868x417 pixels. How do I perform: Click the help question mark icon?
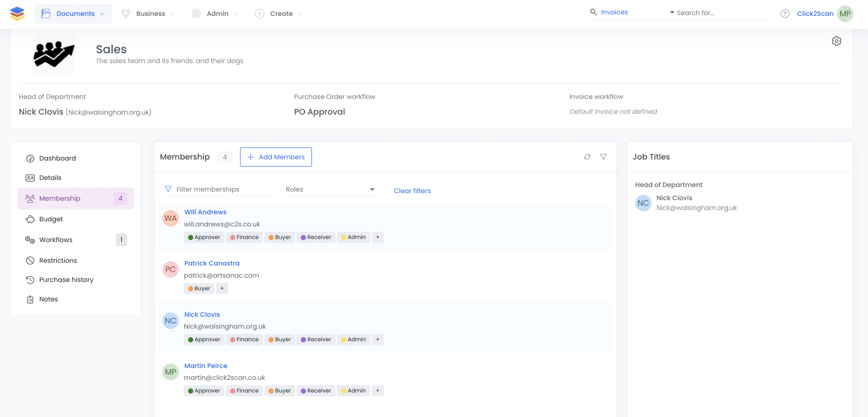click(785, 14)
